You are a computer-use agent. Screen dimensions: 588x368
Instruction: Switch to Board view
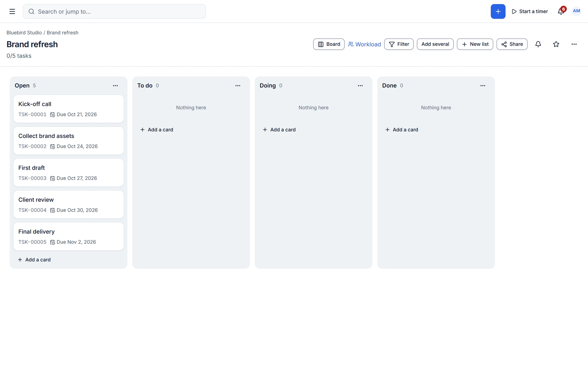coord(329,44)
